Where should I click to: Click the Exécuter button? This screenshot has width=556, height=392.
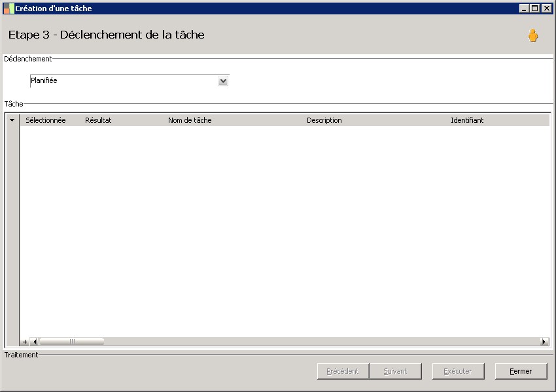tap(458, 371)
